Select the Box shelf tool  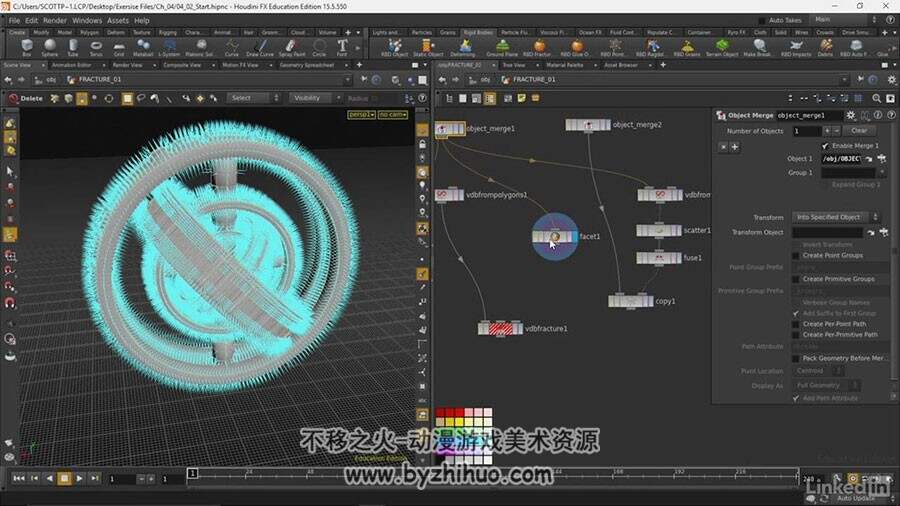click(x=26, y=47)
